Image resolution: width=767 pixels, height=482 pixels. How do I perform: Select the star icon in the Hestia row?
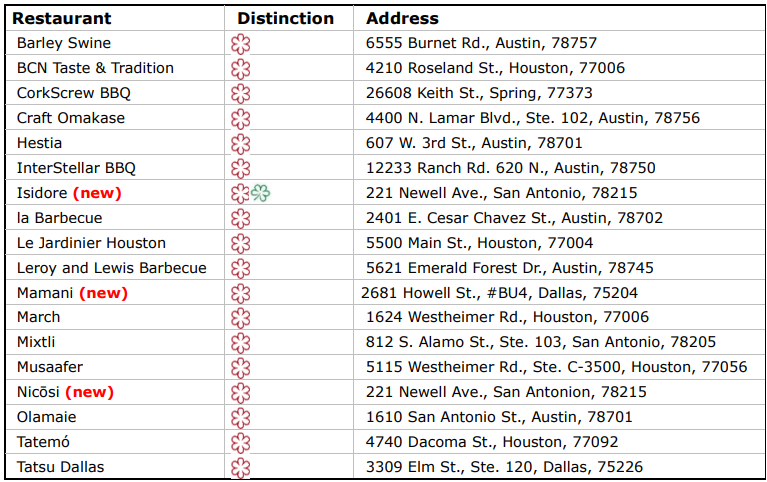click(x=240, y=144)
